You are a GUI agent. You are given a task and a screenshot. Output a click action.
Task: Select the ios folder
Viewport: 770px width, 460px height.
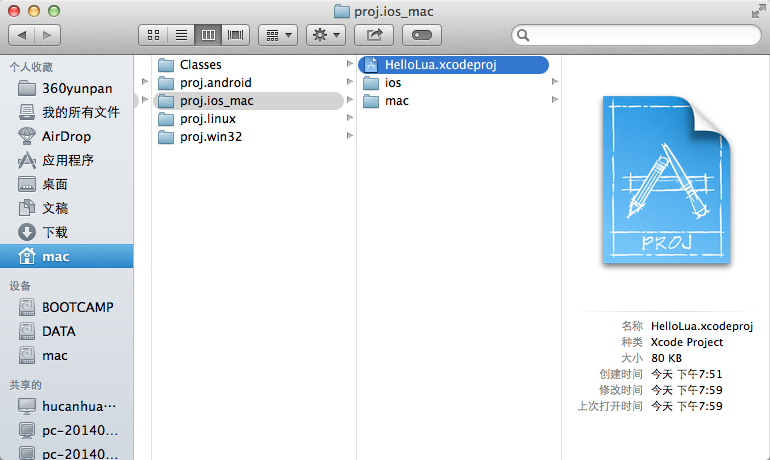tap(453, 83)
